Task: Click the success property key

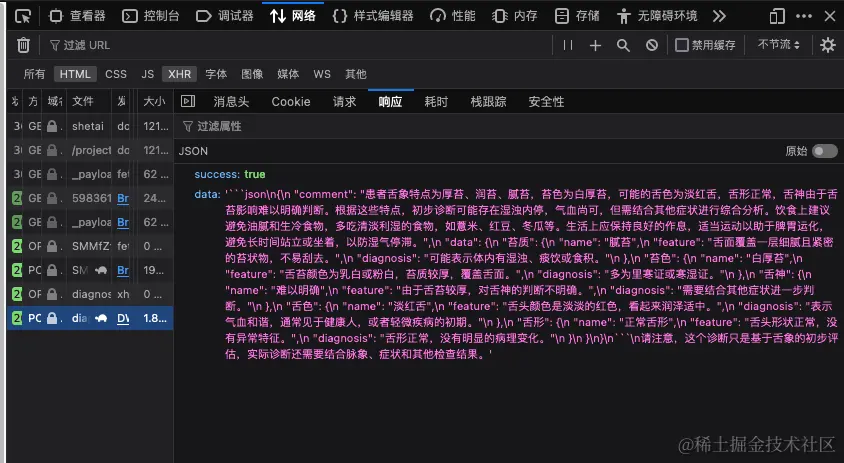Action: pos(217,174)
